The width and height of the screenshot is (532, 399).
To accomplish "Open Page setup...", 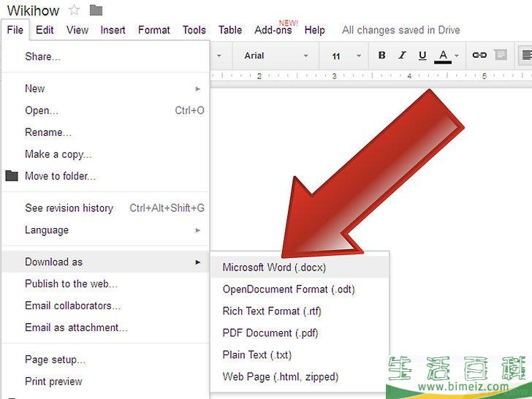I will [105, 360].
